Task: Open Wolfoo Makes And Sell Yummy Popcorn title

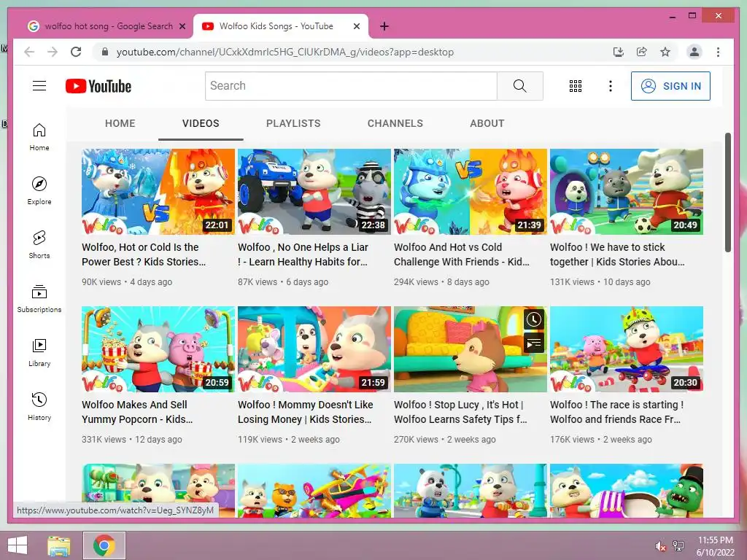Action: (x=137, y=412)
